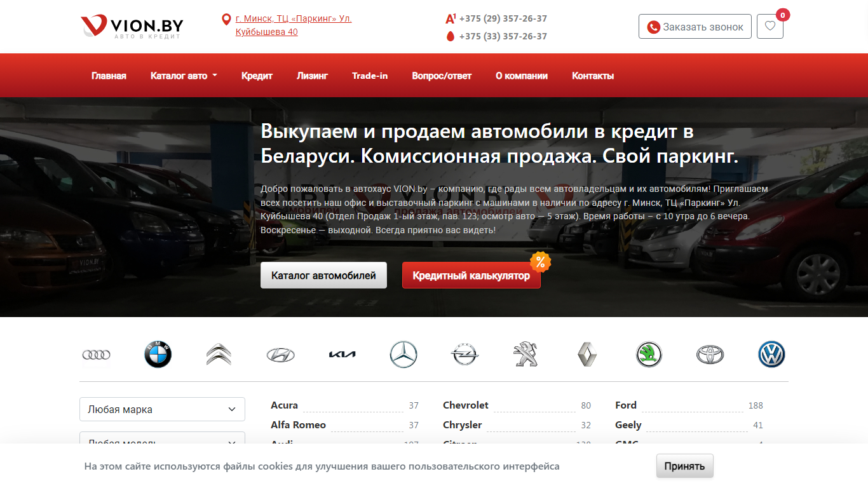Open the Chrysler brand link

pos(462,424)
